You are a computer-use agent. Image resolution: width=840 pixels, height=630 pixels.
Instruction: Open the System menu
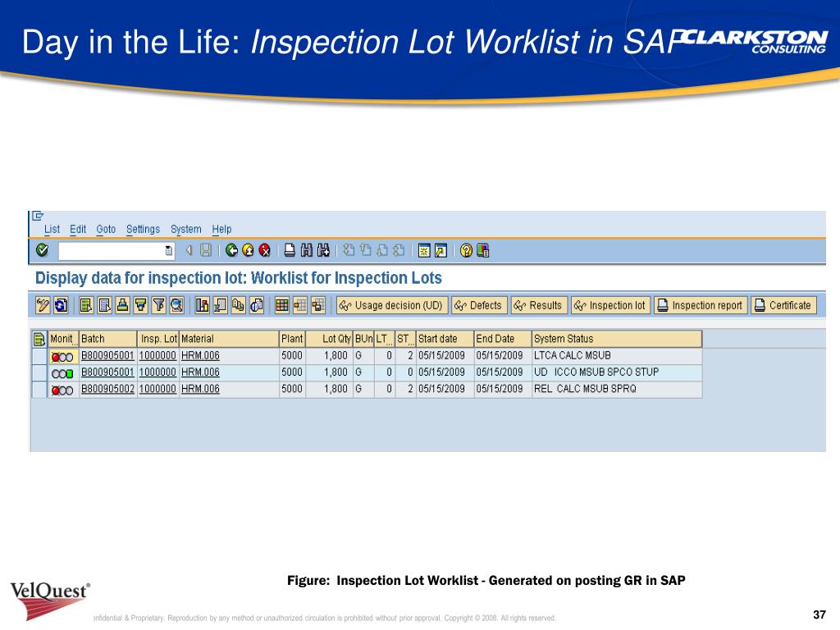point(186,230)
